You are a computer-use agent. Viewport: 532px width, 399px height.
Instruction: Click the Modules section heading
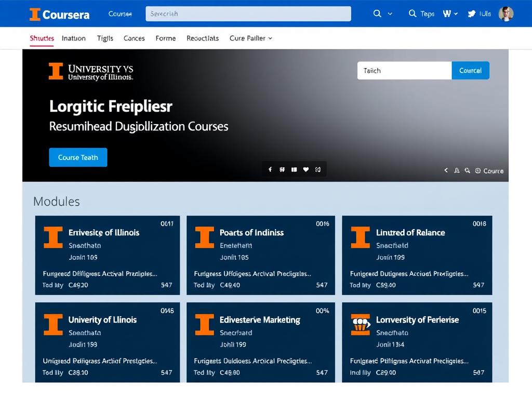tap(56, 202)
